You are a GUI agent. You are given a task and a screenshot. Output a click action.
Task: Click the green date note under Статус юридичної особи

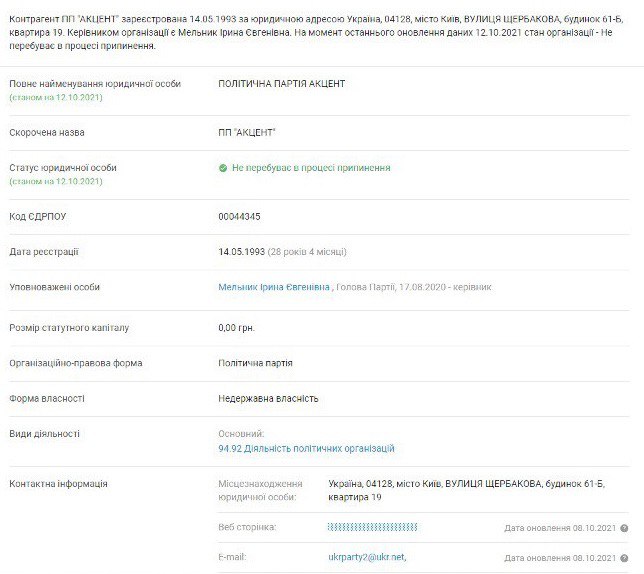point(55,181)
